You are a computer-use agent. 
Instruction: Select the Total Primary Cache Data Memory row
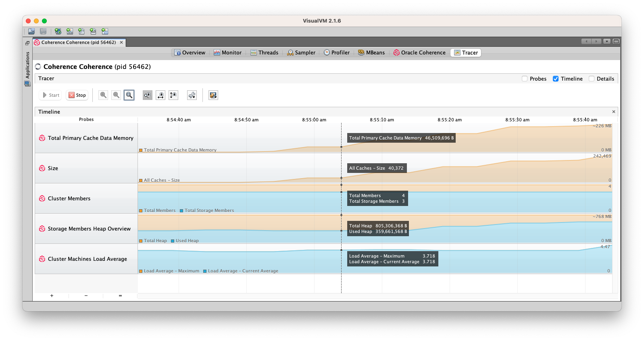86,138
